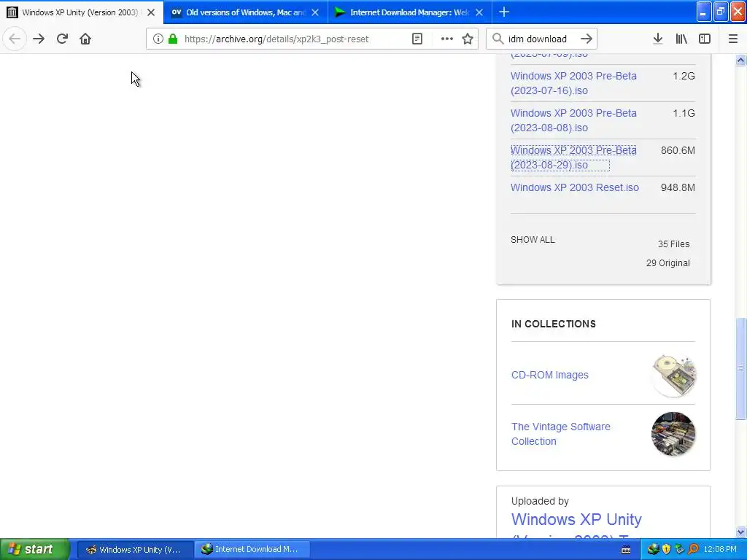Click the 12:08 PM system clock

click(x=720, y=549)
